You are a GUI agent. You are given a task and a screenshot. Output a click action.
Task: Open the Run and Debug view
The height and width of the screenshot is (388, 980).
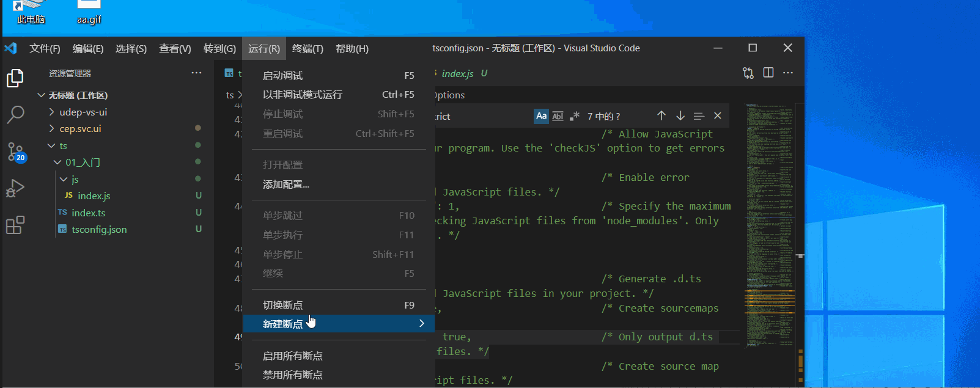[15, 188]
